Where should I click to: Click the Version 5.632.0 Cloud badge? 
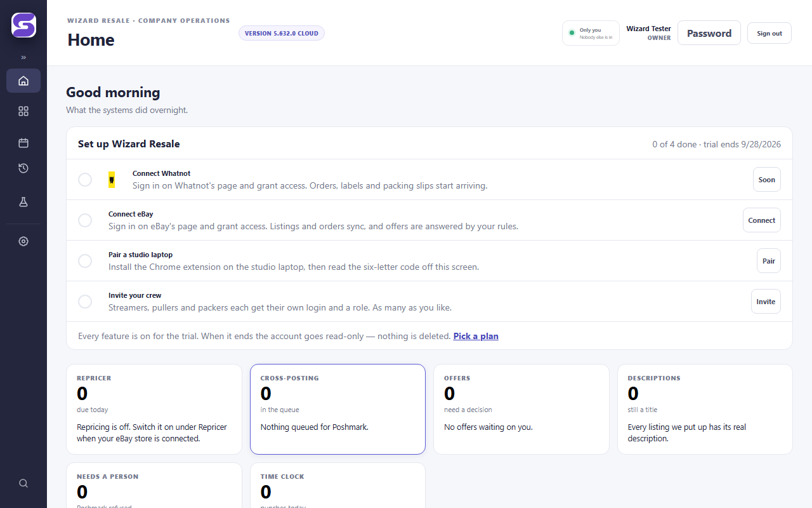(x=282, y=33)
